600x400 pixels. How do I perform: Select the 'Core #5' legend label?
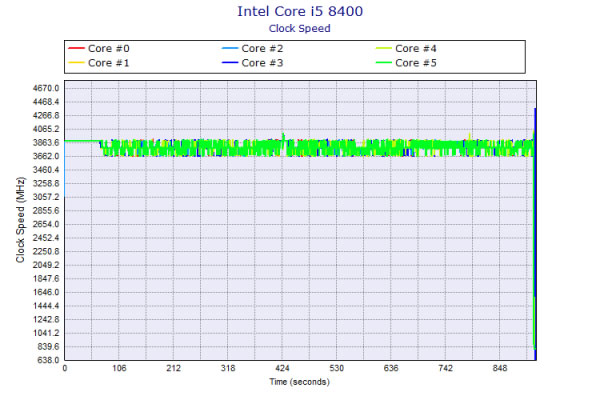(416, 63)
